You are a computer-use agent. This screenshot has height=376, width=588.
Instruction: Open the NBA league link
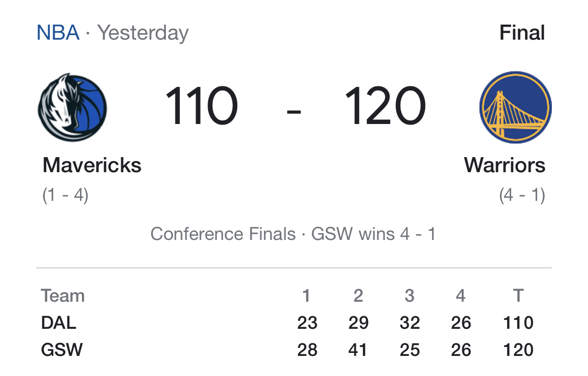click(58, 33)
